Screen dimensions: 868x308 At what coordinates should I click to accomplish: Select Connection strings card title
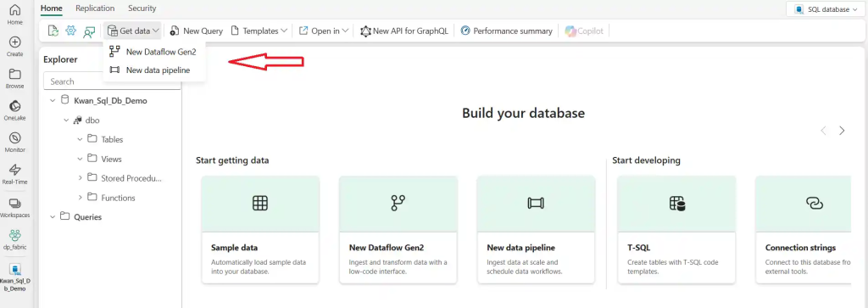800,248
